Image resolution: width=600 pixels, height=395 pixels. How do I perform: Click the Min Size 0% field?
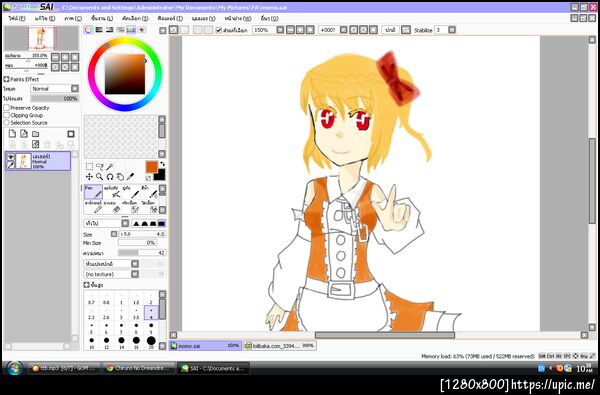(137, 243)
